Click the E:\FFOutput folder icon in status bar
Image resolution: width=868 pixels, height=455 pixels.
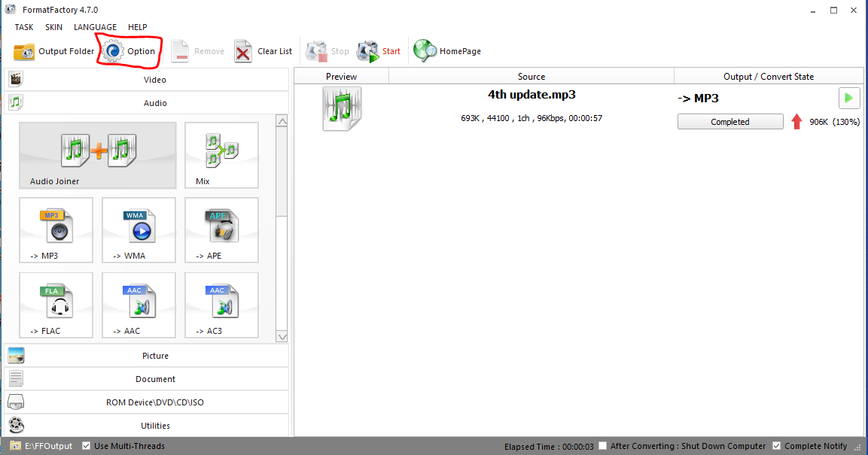tap(16, 446)
